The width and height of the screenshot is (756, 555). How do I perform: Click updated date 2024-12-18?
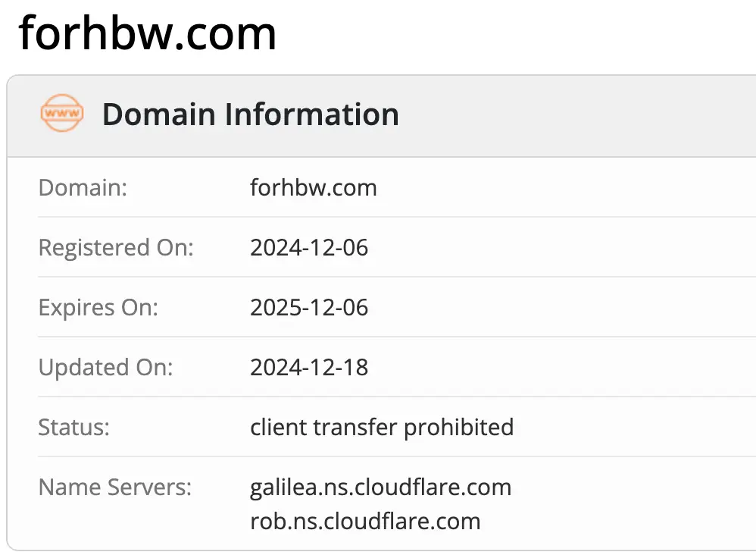point(309,367)
